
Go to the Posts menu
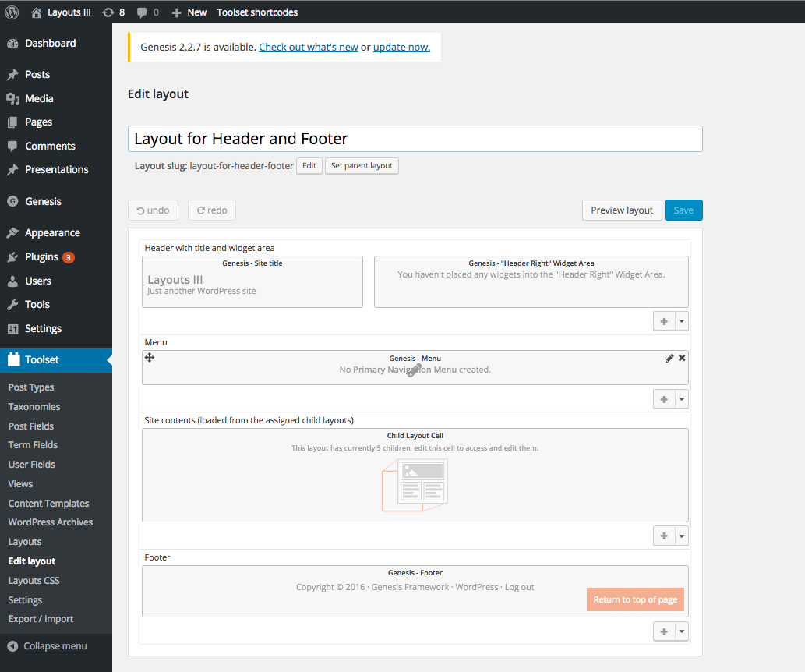coord(56,75)
